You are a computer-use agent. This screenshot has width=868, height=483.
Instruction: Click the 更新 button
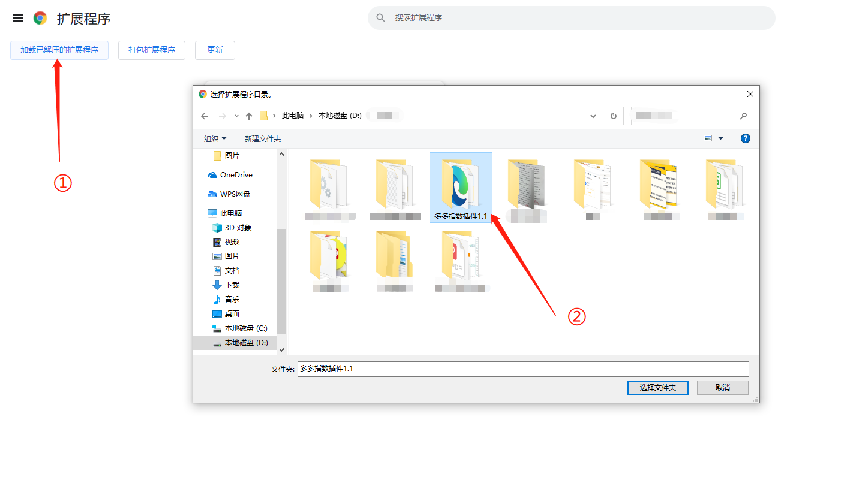(215, 50)
